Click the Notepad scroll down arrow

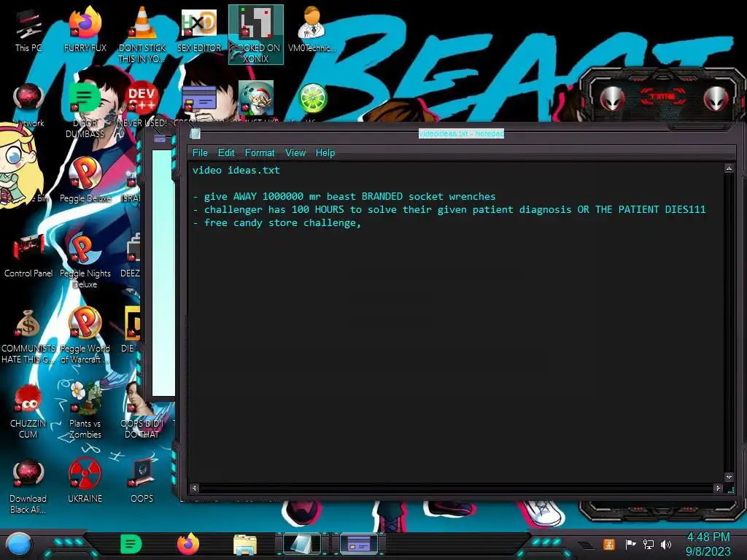click(729, 477)
